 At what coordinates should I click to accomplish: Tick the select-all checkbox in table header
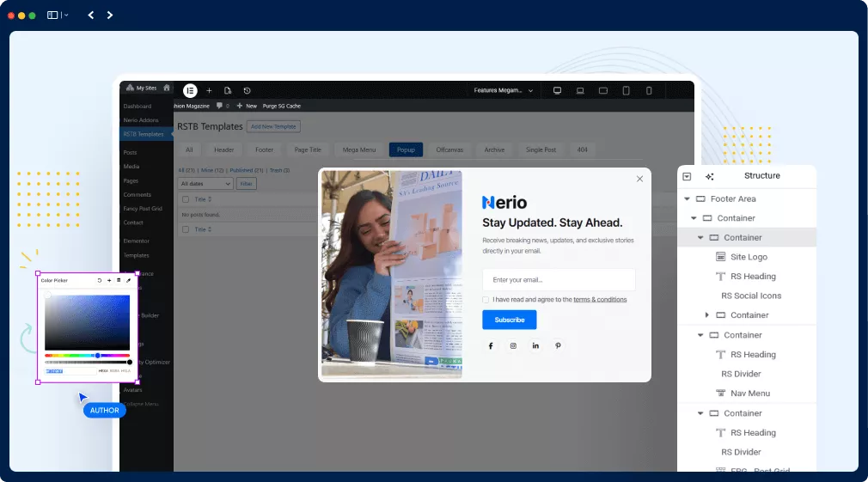(186, 199)
